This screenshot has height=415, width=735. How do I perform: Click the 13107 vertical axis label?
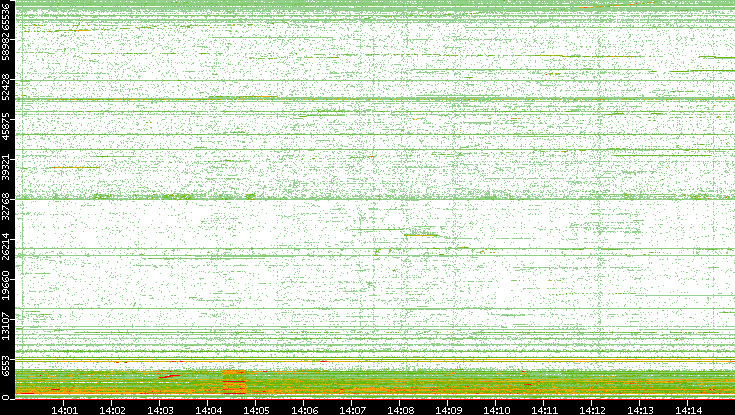coord(7,324)
